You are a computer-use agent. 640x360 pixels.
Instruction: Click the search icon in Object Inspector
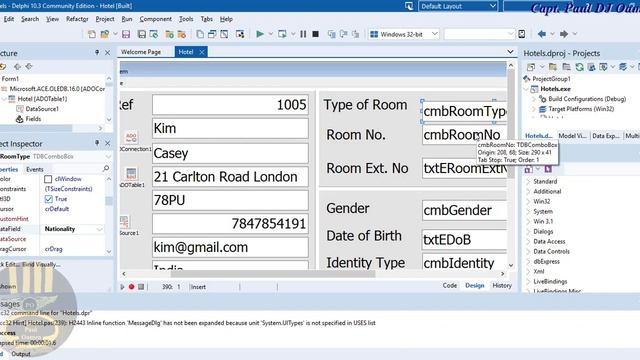106,168
